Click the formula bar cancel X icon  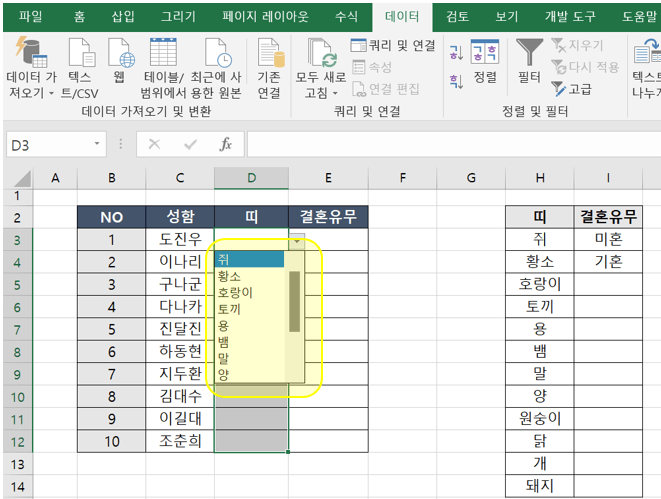tap(154, 145)
